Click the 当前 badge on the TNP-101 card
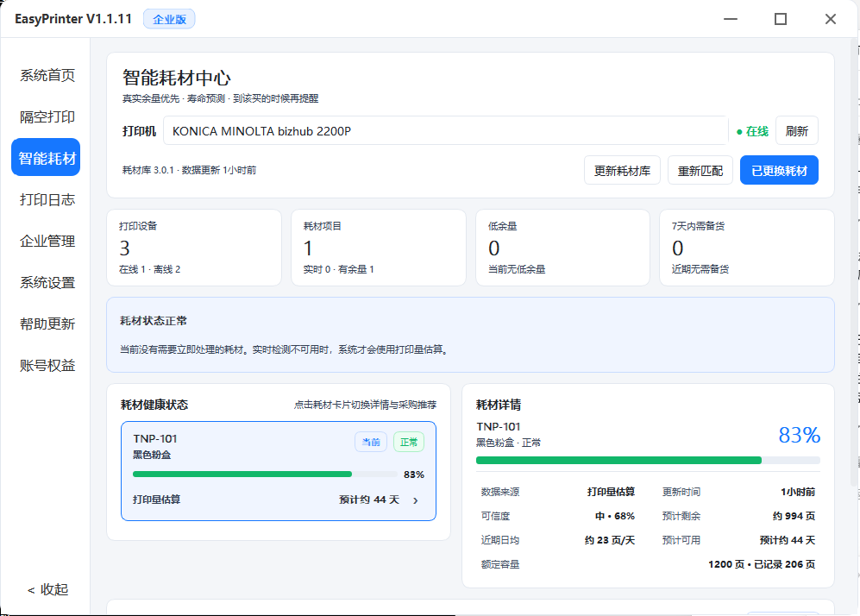This screenshot has height=616, width=860. (x=371, y=442)
